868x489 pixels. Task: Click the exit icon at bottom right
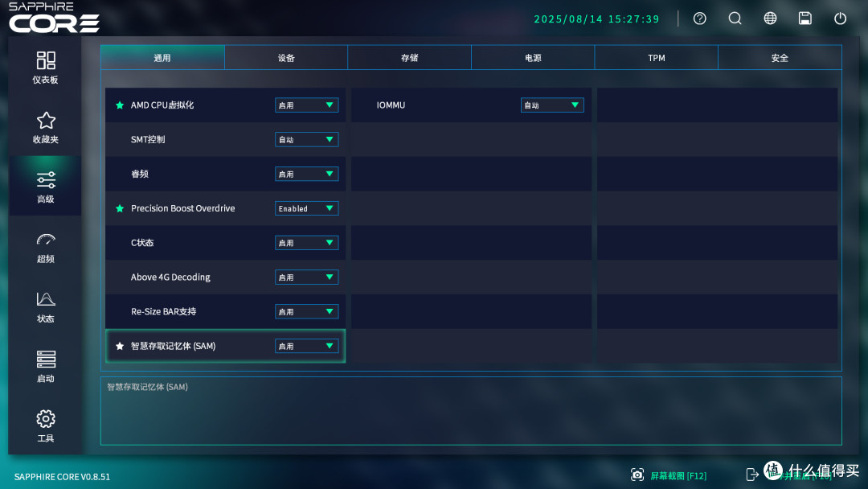coord(752,475)
